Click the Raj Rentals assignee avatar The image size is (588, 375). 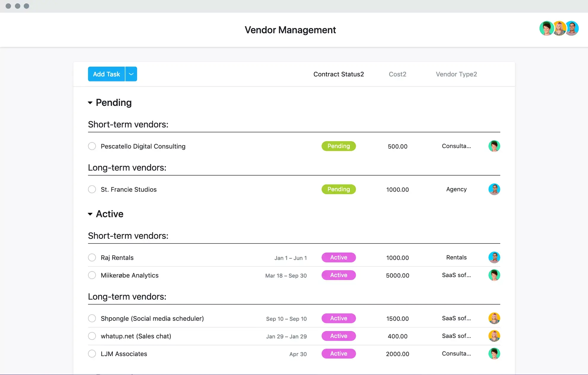pos(494,257)
